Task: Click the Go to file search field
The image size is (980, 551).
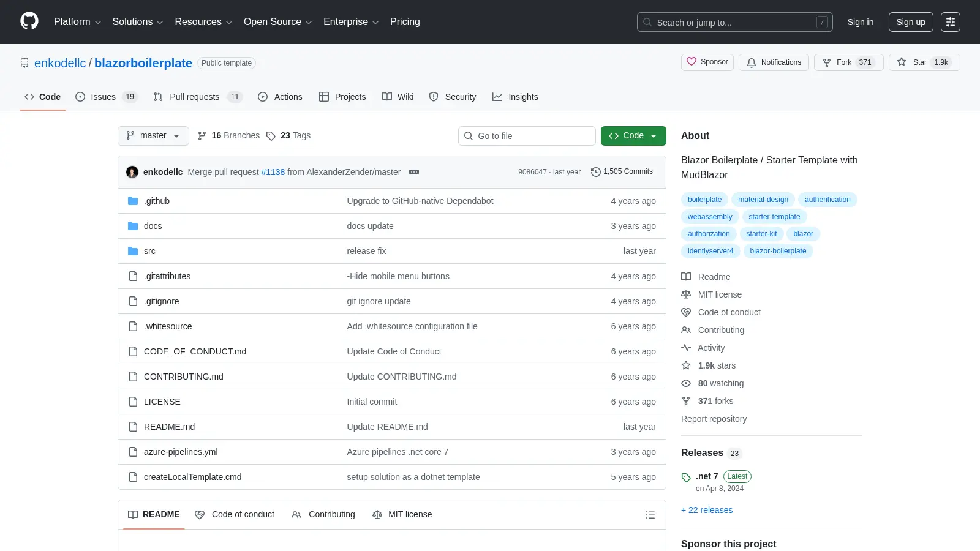Action: [527, 136]
